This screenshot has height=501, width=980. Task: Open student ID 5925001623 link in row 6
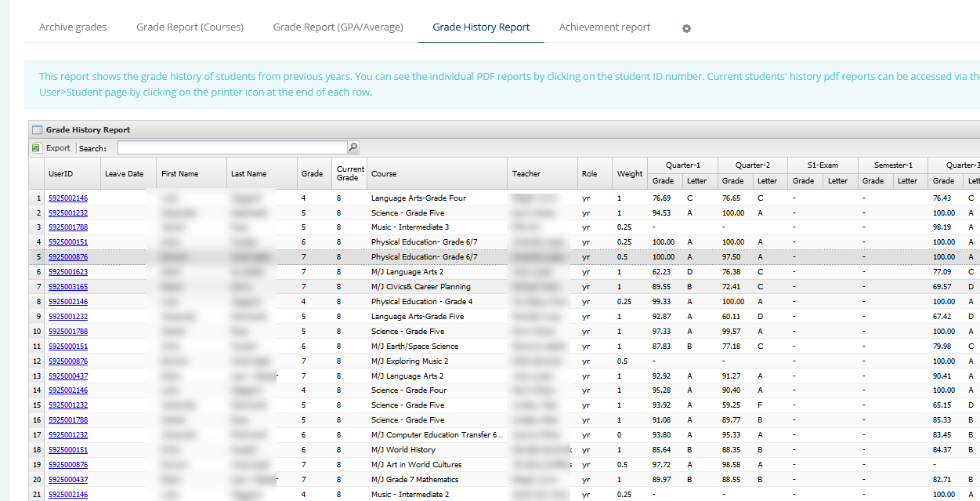click(x=68, y=272)
